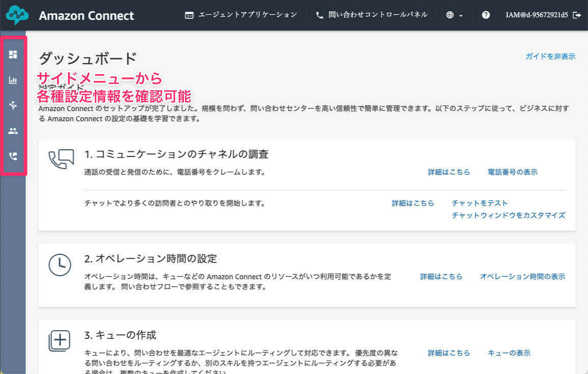588x374 pixels.
Task: Select the users icon in the sidebar
Action: click(13, 131)
